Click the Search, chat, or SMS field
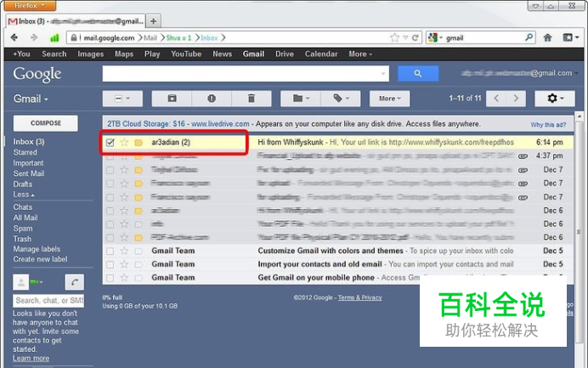 tap(48, 301)
